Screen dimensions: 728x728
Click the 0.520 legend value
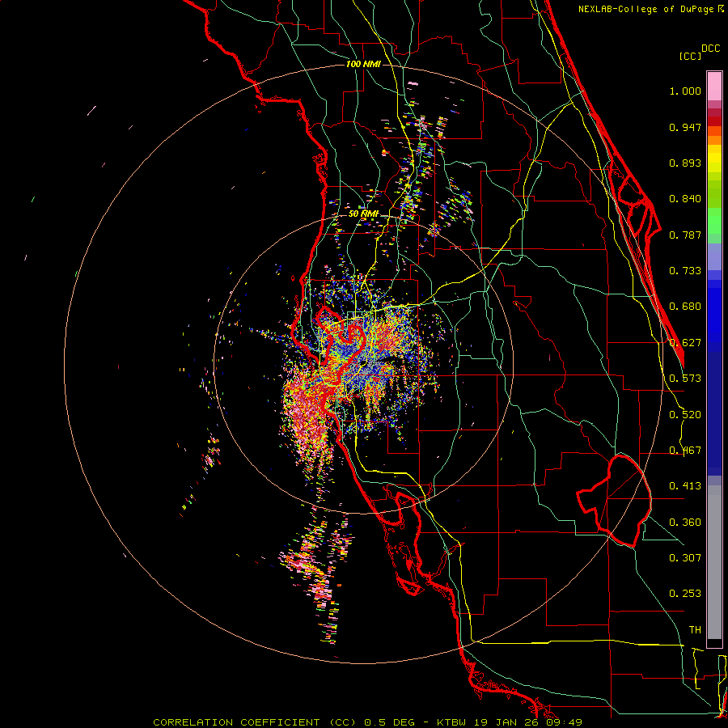pyautogui.click(x=685, y=415)
